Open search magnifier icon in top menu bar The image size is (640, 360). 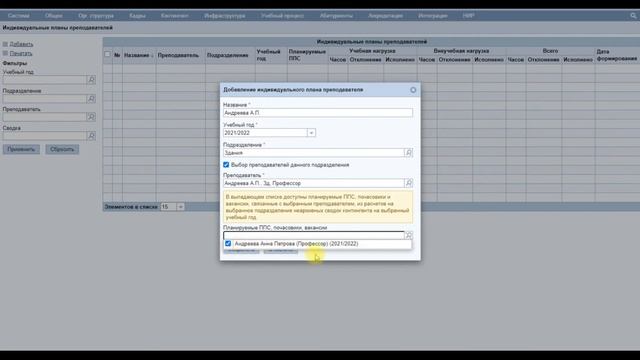[x=633, y=16]
